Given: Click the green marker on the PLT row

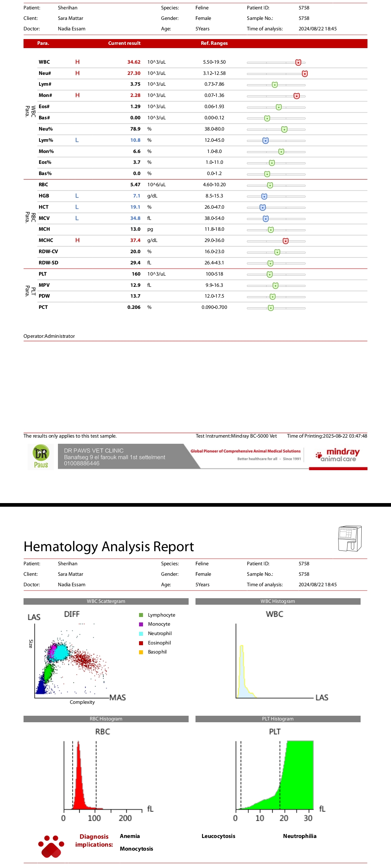Looking at the screenshot, I should 270,275.
